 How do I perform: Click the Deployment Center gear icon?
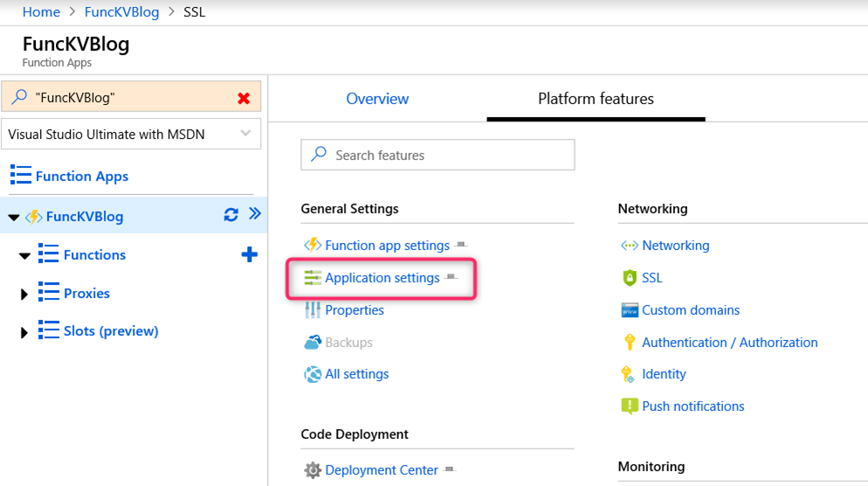[x=313, y=470]
